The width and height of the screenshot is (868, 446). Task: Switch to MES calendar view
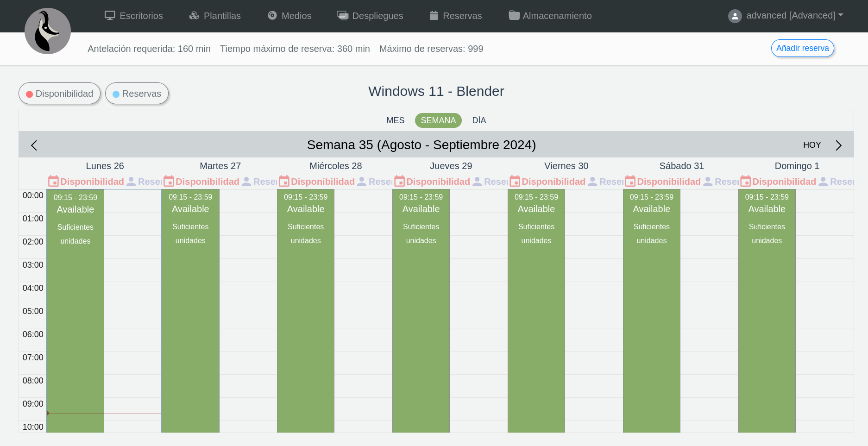(395, 120)
